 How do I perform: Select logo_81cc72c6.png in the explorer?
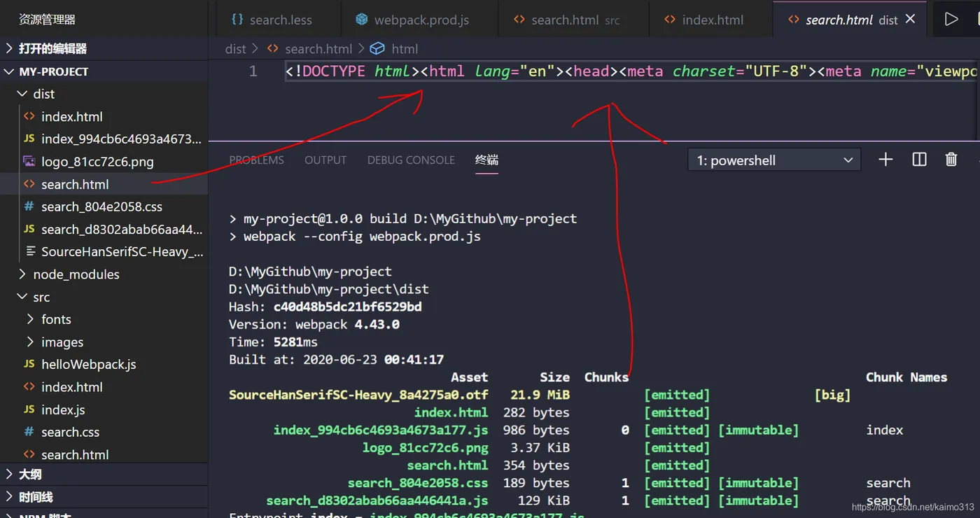(104, 162)
